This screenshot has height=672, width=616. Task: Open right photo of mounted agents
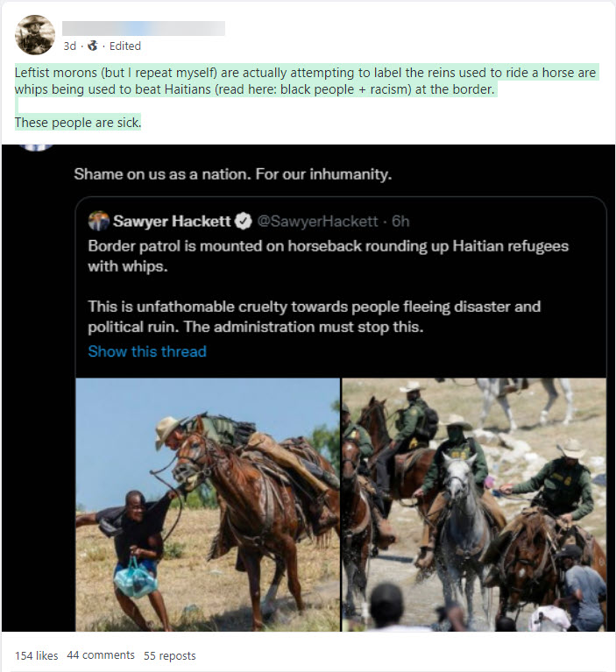[473, 504]
